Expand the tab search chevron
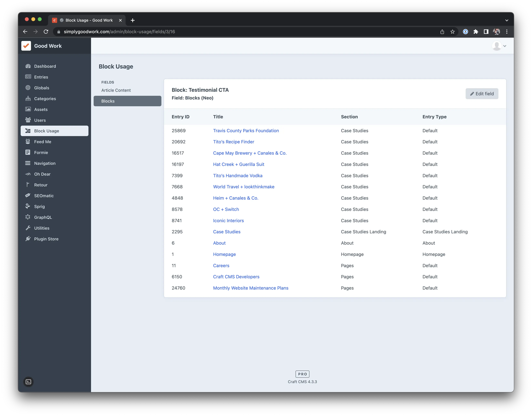 (x=507, y=20)
